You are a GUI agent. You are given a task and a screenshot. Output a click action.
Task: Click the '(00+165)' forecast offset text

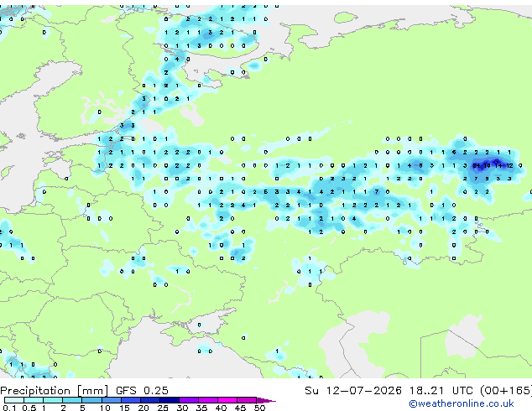(x=506, y=391)
